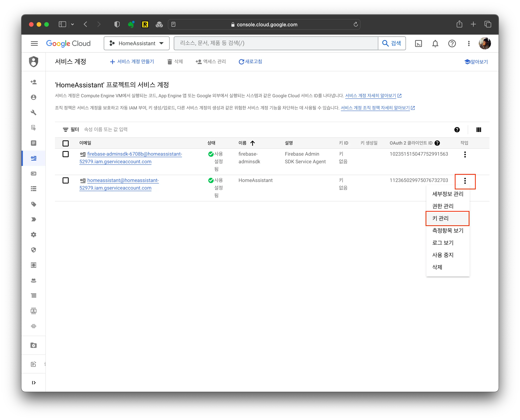
Task: Click the 상태 column header
Action: [211, 143]
